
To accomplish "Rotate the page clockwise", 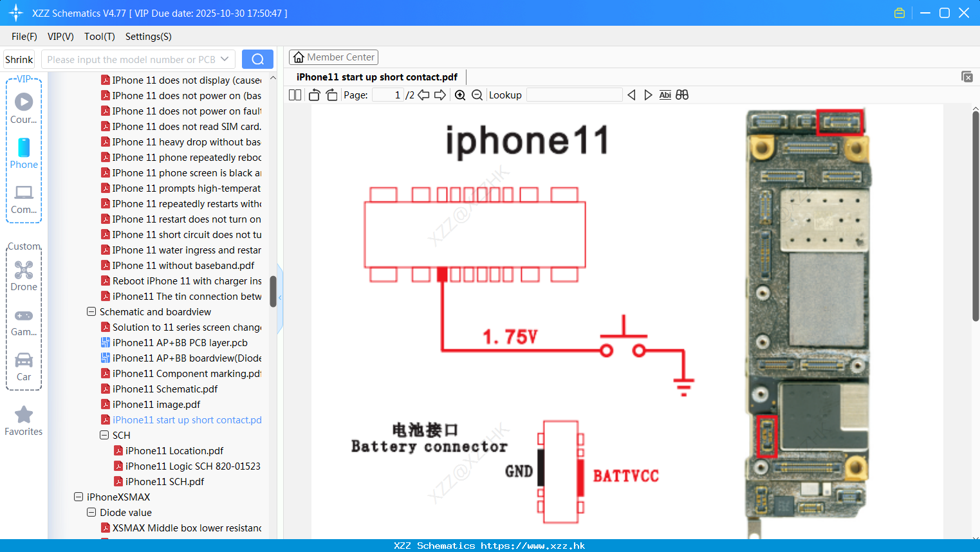I will click(331, 95).
